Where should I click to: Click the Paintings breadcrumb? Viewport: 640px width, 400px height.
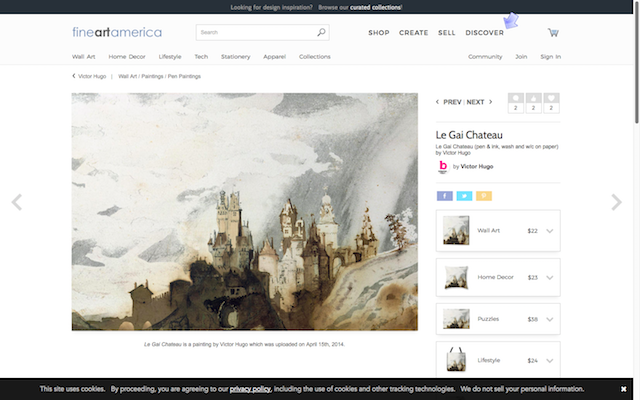click(x=152, y=76)
